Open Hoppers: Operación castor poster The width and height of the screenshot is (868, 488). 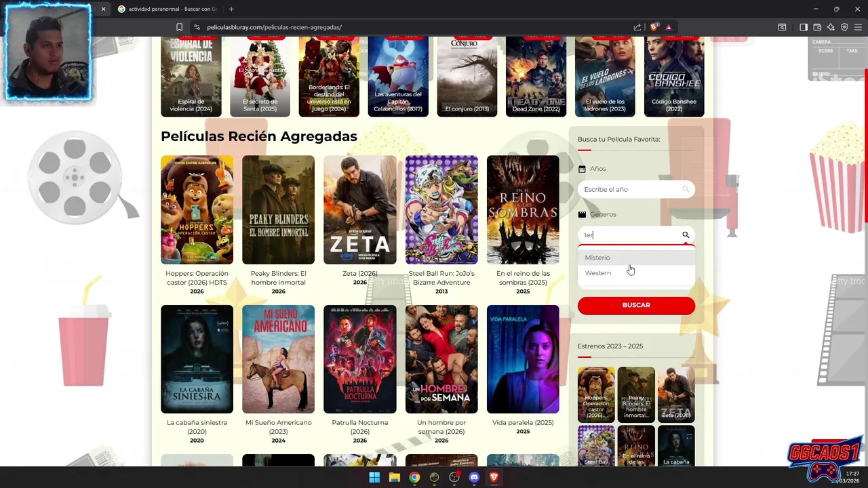point(197,209)
